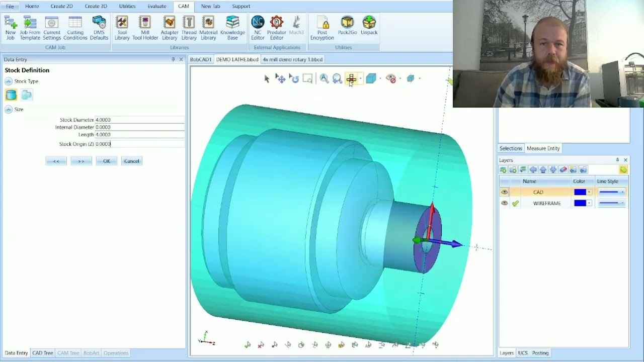Open the CAD Tree tab
The width and height of the screenshot is (644, 362).
(x=42, y=353)
